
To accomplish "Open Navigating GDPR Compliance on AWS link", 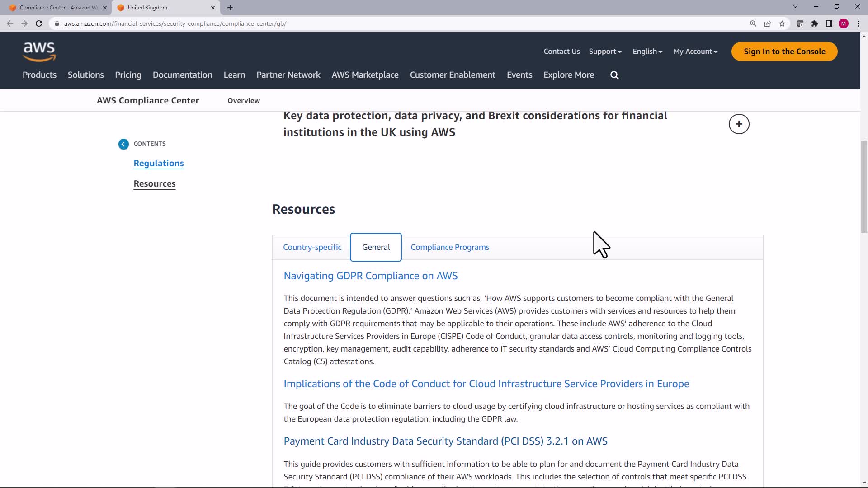I will [x=370, y=276].
